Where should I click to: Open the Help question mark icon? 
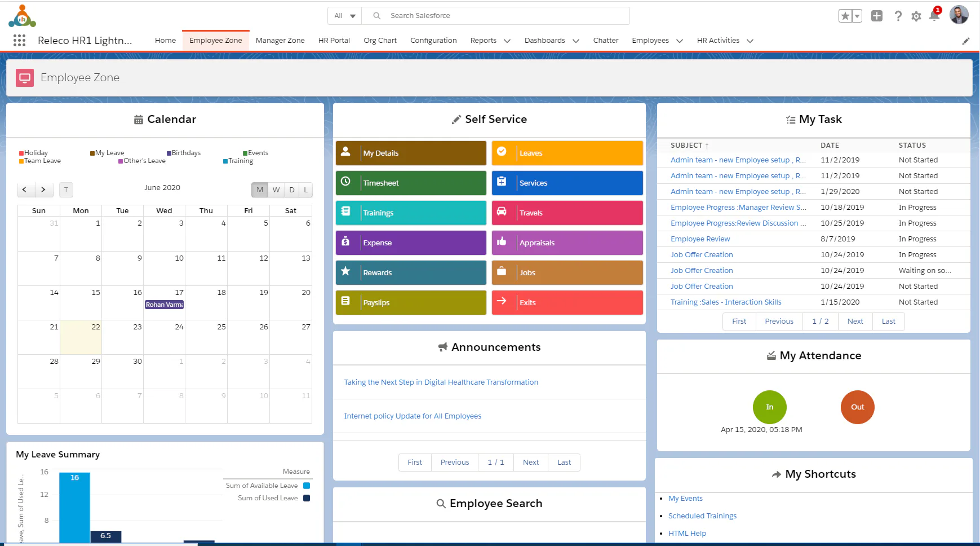click(x=898, y=16)
